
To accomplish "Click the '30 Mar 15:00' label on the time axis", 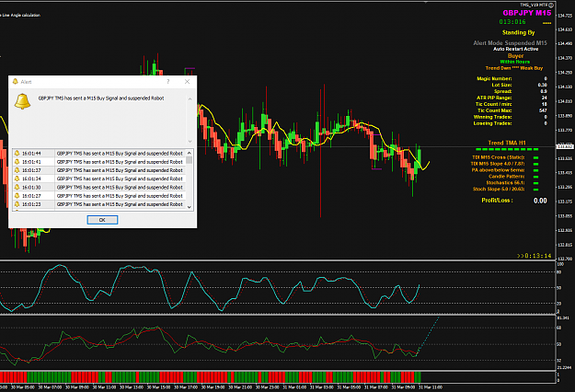I will coord(159,386).
